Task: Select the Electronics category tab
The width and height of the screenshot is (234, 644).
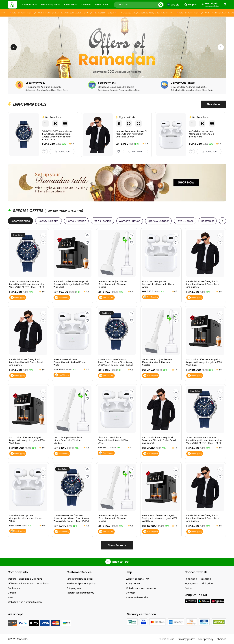Action: click(207, 221)
